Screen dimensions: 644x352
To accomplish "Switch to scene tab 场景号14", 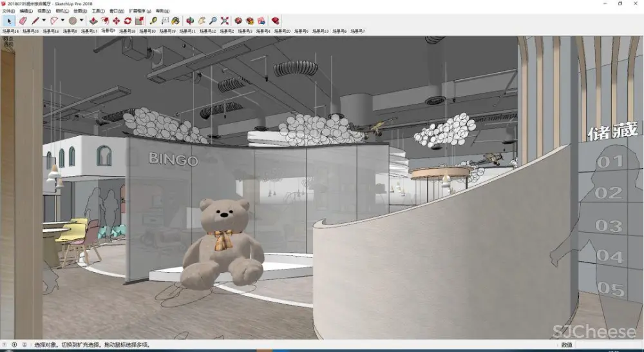I will [11, 30].
